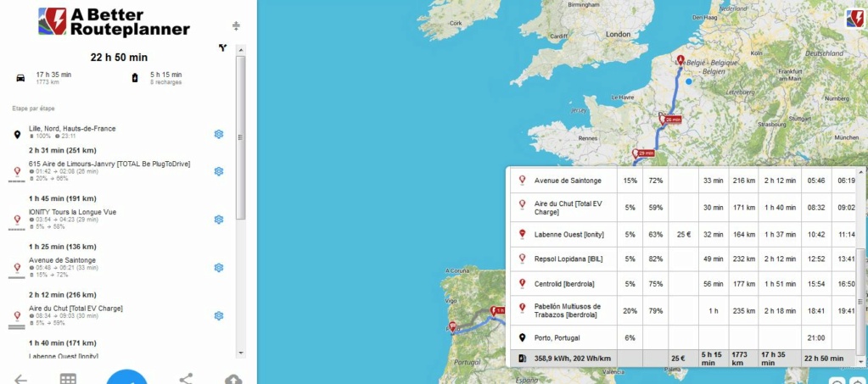Screen dimensions: 868x384
Task: Click the destination marker at Porto
Action: click(452, 327)
